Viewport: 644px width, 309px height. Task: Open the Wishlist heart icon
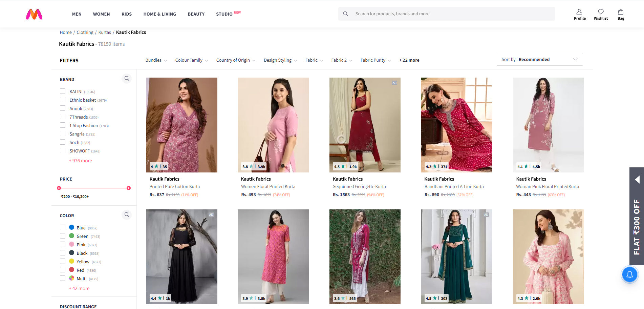click(600, 14)
